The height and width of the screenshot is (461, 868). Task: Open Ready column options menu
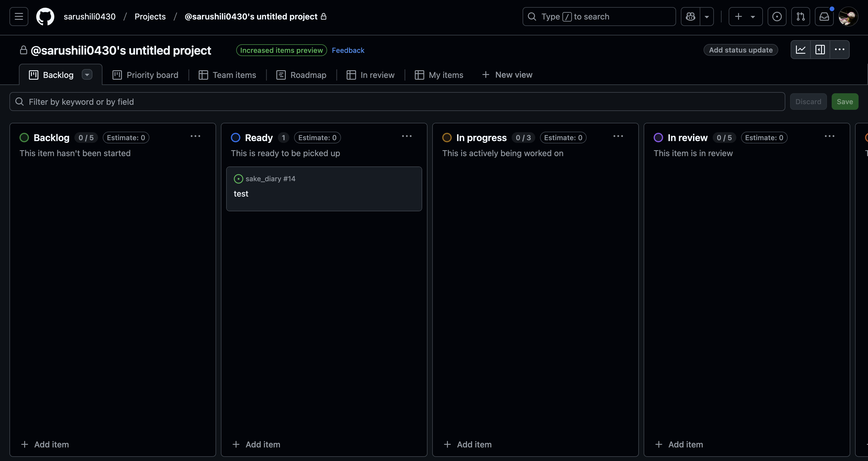coord(407,136)
